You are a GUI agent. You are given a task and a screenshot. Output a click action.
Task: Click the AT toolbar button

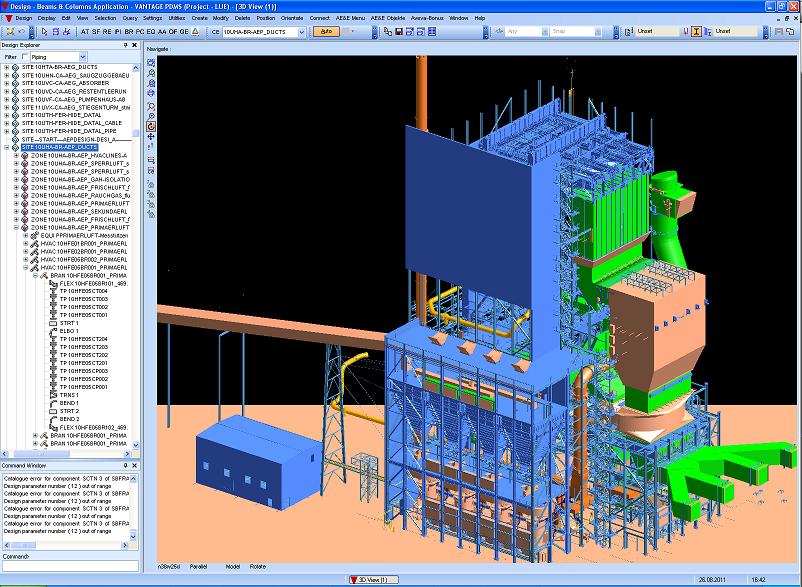[84, 32]
